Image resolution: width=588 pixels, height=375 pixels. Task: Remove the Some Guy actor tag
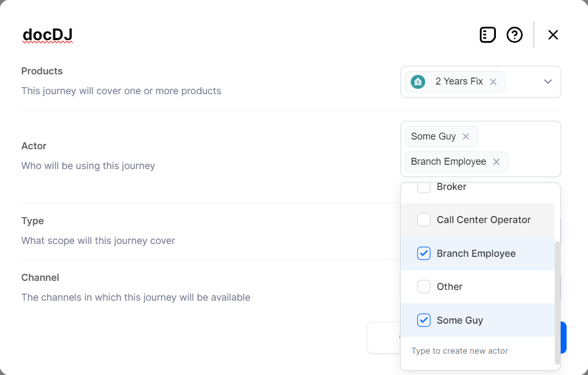tap(466, 136)
